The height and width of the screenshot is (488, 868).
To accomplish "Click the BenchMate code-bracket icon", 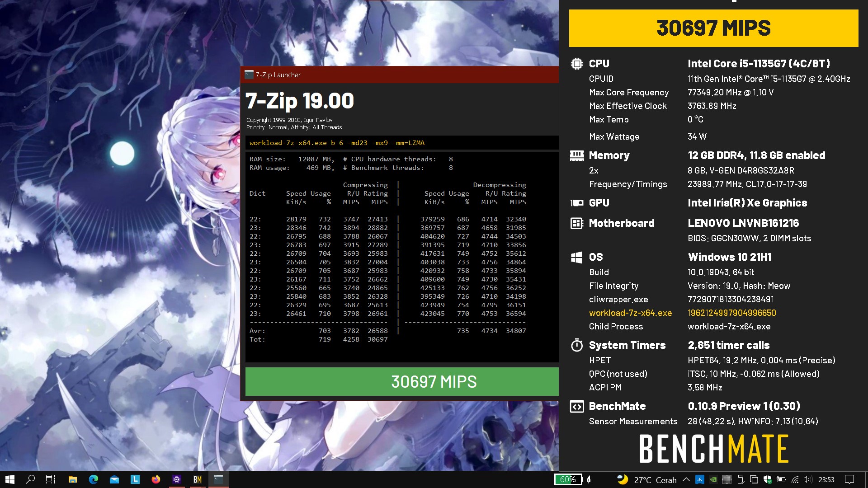I will (x=577, y=406).
